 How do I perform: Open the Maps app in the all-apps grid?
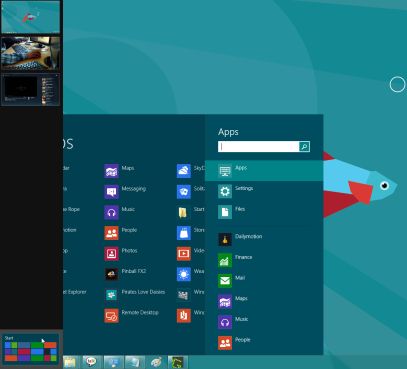click(111, 171)
